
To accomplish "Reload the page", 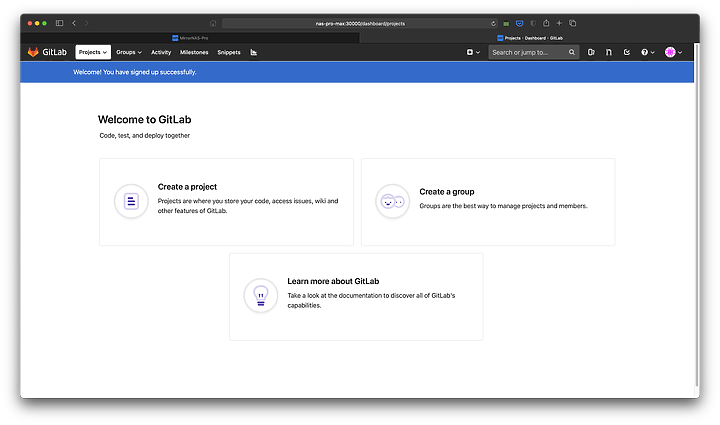I will (x=493, y=23).
